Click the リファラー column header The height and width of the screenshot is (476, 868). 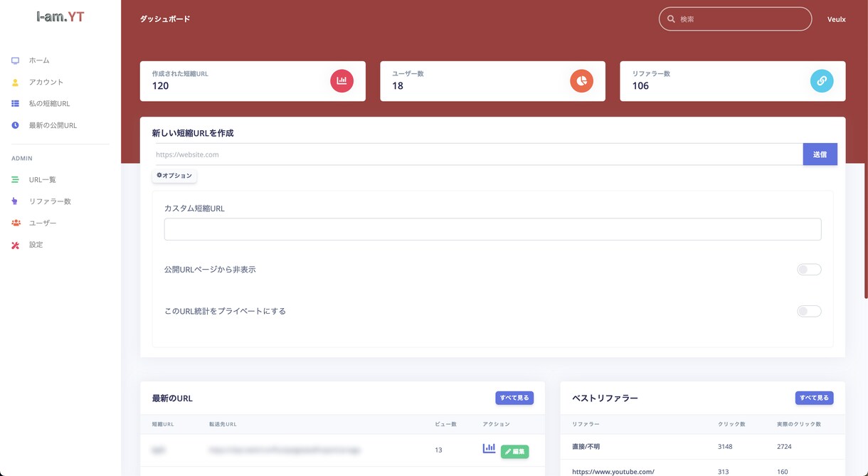click(x=586, y=424)
